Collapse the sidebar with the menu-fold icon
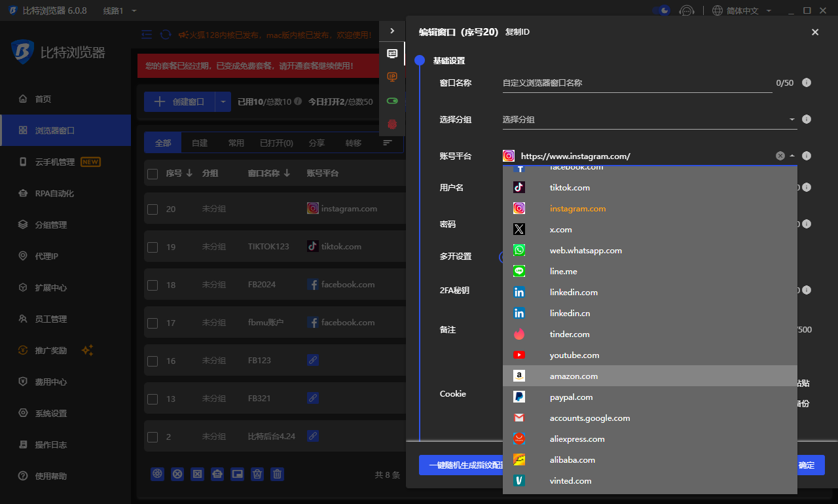 click(147, 35)
